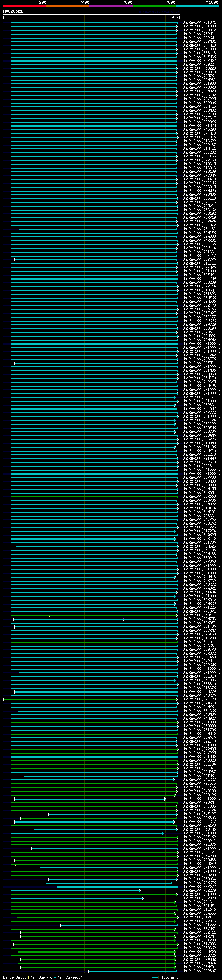
Task: Select hit label UniRef100_P59223
Action: [x=199, y=68]
